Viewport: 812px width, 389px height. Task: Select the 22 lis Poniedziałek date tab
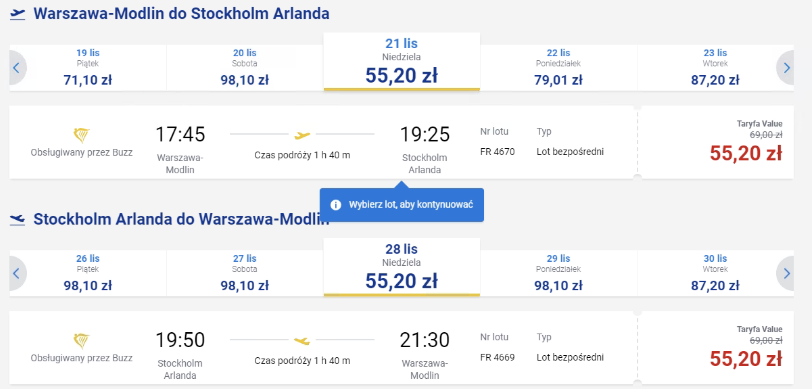(x=558, y=68)
